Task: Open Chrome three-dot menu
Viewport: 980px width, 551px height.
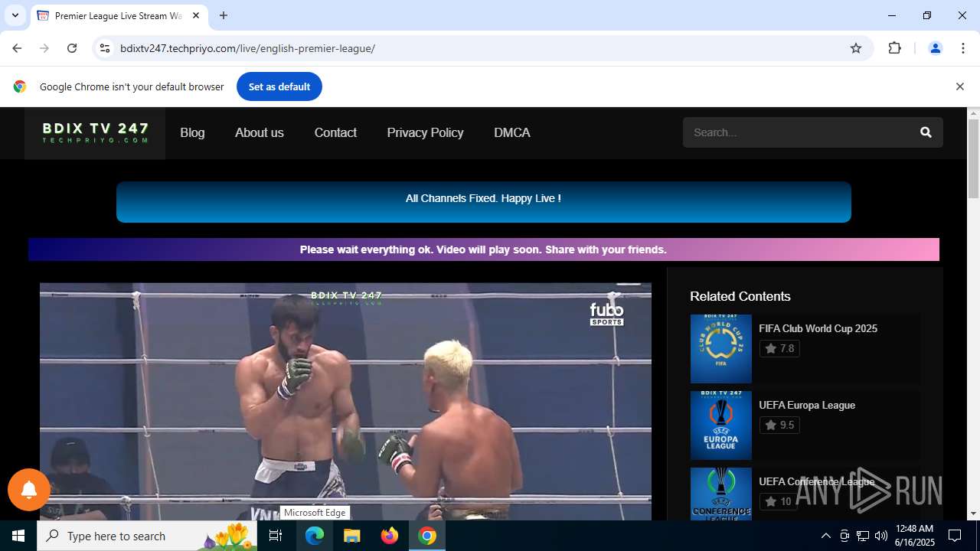Action: 963,48
